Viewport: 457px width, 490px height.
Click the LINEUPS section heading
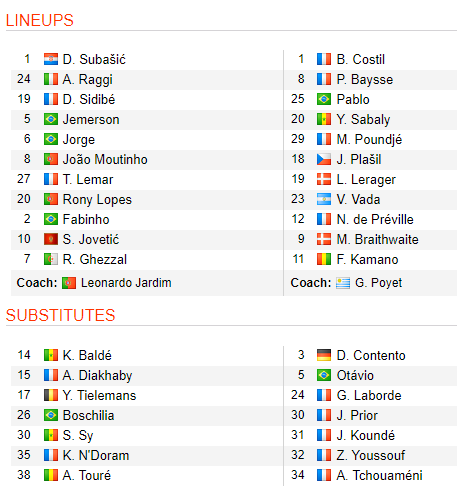click(40, 20)
